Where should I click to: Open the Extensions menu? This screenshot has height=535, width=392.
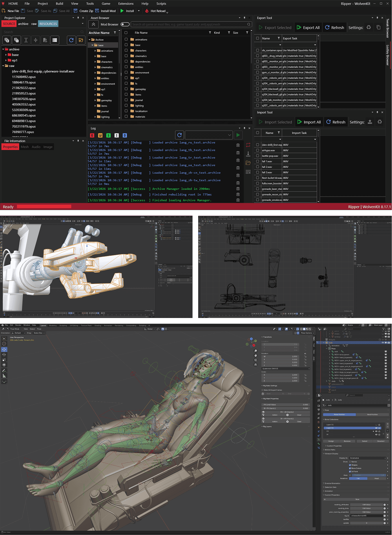coord(126,3)
